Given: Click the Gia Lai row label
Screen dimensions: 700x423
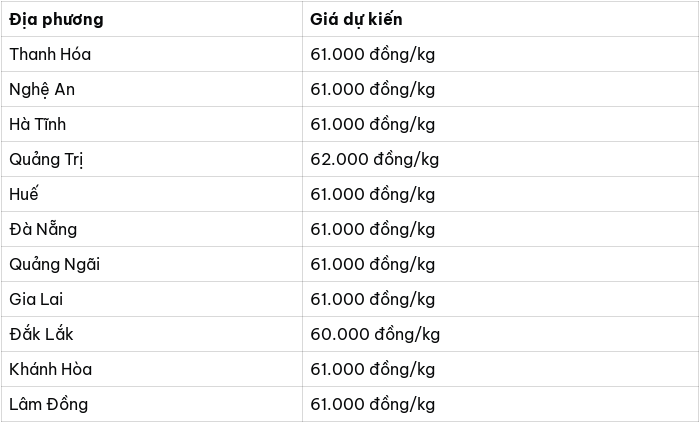Looking at the screenshot, I should (36, 299).
